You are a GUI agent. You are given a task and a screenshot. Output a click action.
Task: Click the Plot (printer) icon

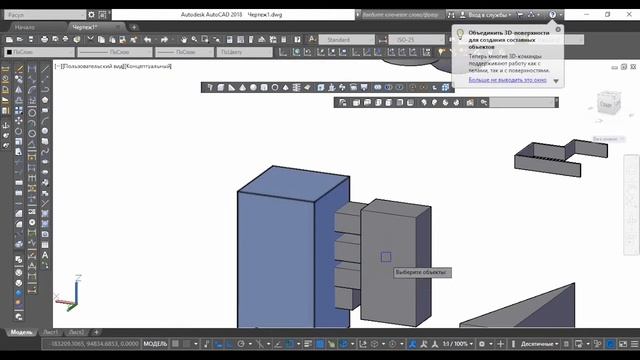coord(44,40)
